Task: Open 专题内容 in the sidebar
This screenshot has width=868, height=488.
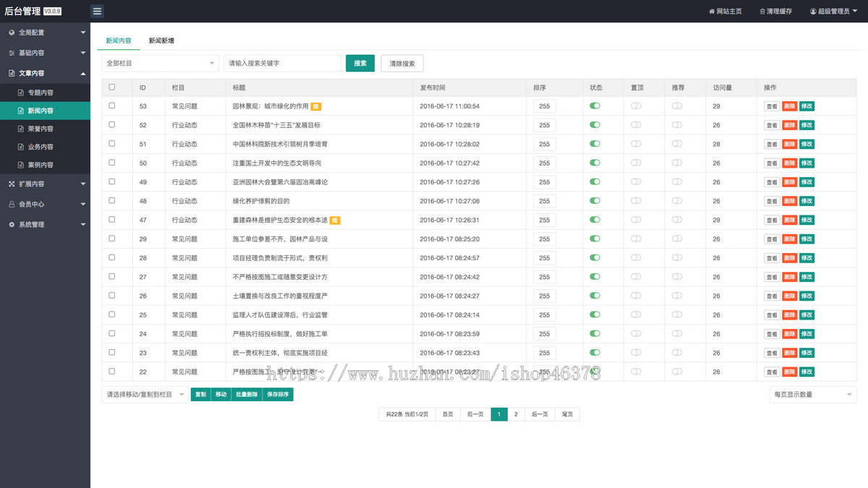Action: 45,93
